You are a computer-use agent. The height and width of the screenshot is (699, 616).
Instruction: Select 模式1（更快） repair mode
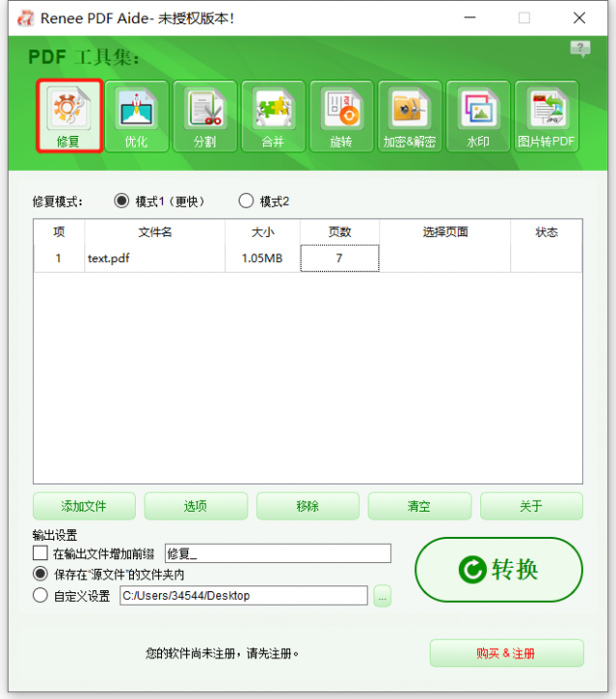pyautogui.click(x=121, y=201)
